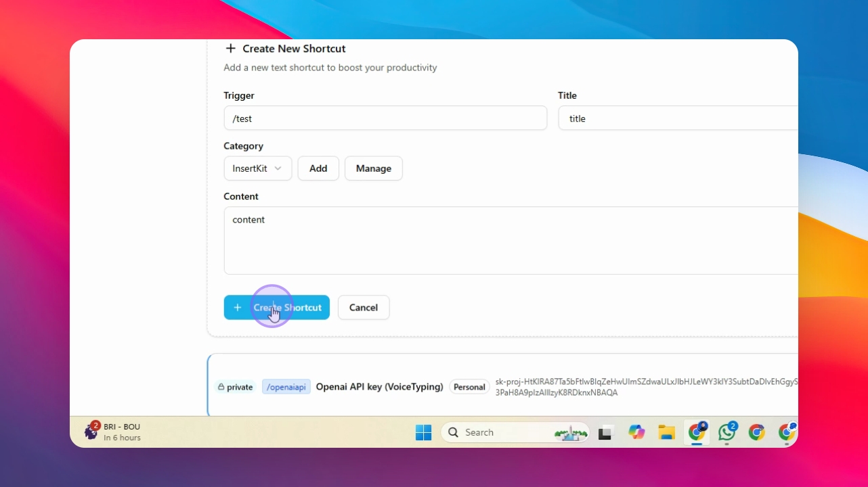Open File Explorer from the taskbar
Screen dimensions: 868x487
[667, 432]
